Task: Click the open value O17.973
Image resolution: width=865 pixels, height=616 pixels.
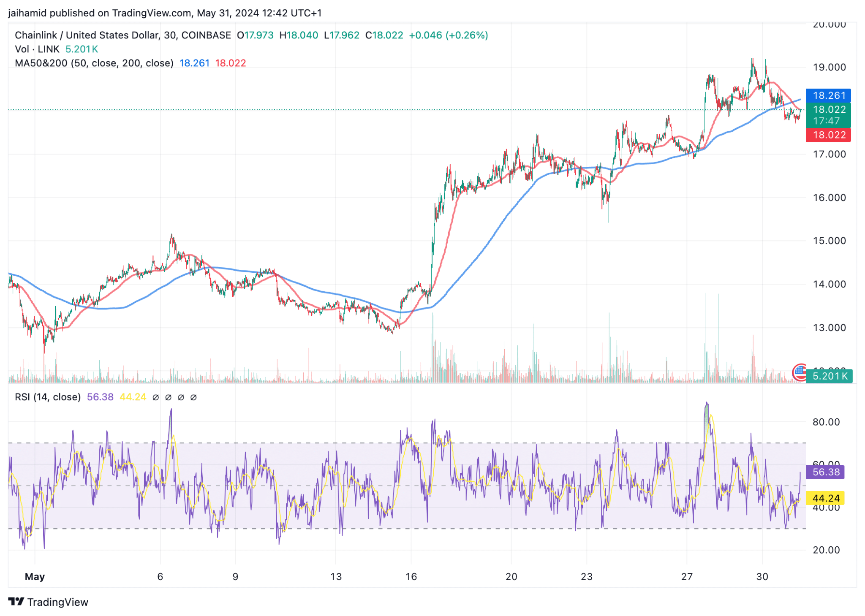Action: tap(255, 35)
